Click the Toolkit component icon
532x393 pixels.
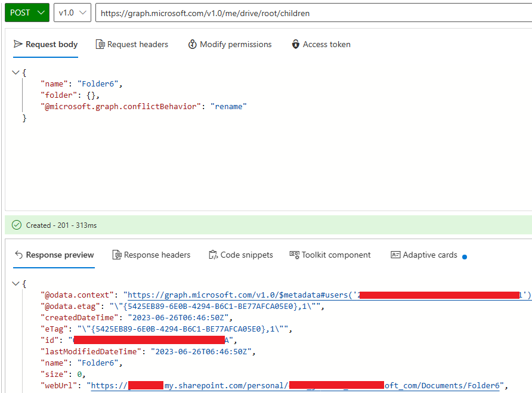pyautogui.click(x=294, y=255)
